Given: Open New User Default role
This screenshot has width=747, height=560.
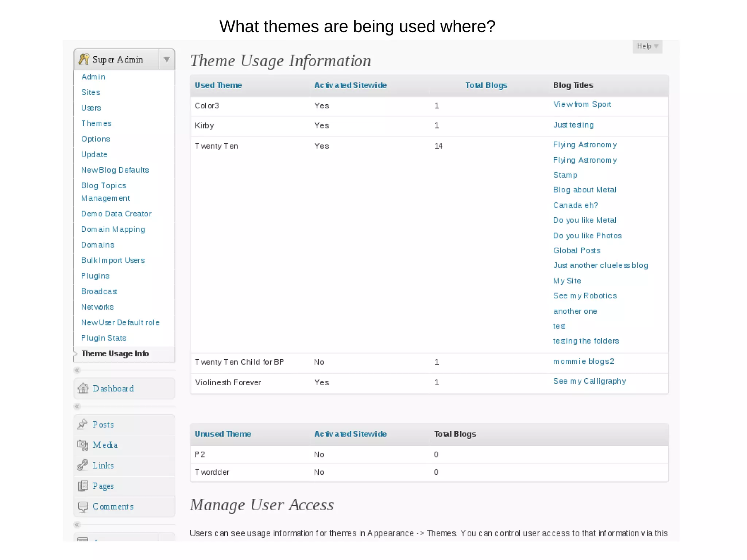Looking at the screenshot, I should [x=120, y=323].
